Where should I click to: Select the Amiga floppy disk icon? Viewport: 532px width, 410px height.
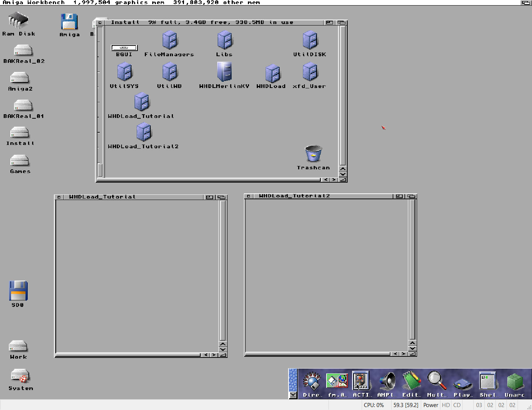[69, 22]
